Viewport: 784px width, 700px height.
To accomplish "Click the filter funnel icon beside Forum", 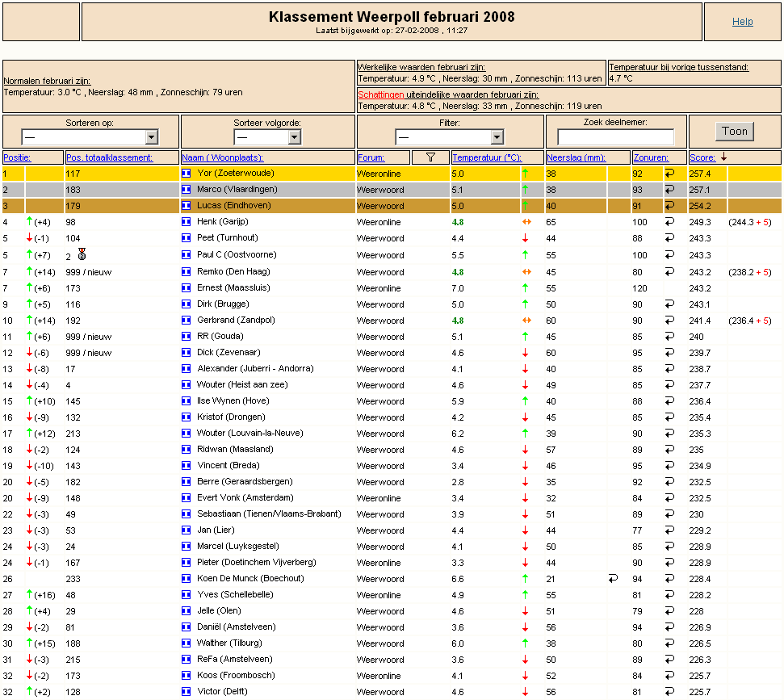I will pyautogui.click(x=430, y=157).
